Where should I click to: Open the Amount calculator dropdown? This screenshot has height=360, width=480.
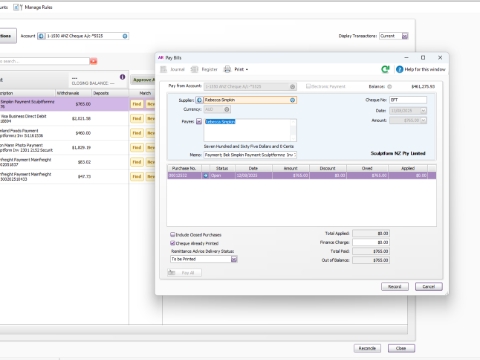(x=423, y=120)
